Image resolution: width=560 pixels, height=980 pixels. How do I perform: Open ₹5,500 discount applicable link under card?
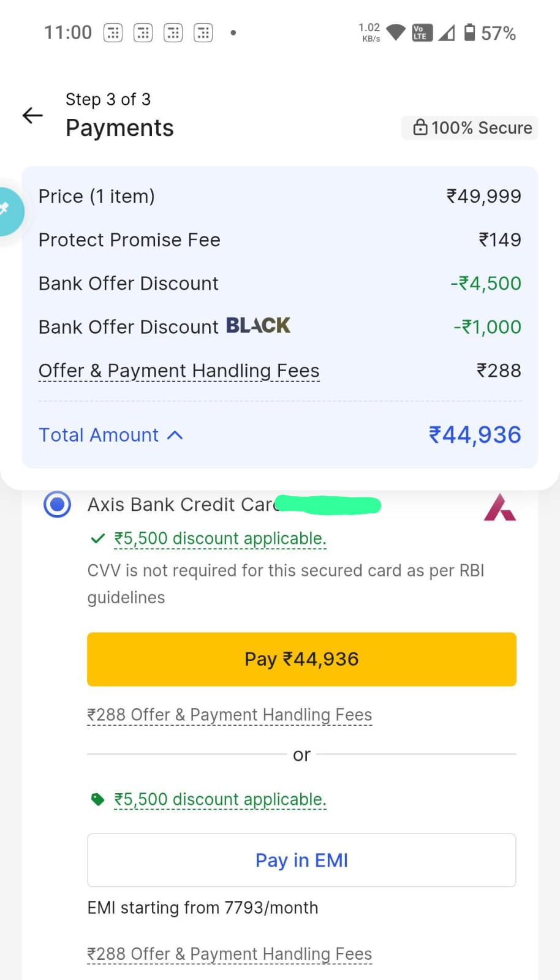pyautogui.click(x=220, y=538)
